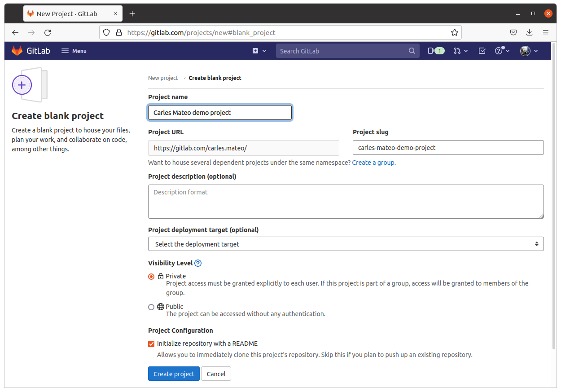Click the browser forward arrow

click(31, 32)
